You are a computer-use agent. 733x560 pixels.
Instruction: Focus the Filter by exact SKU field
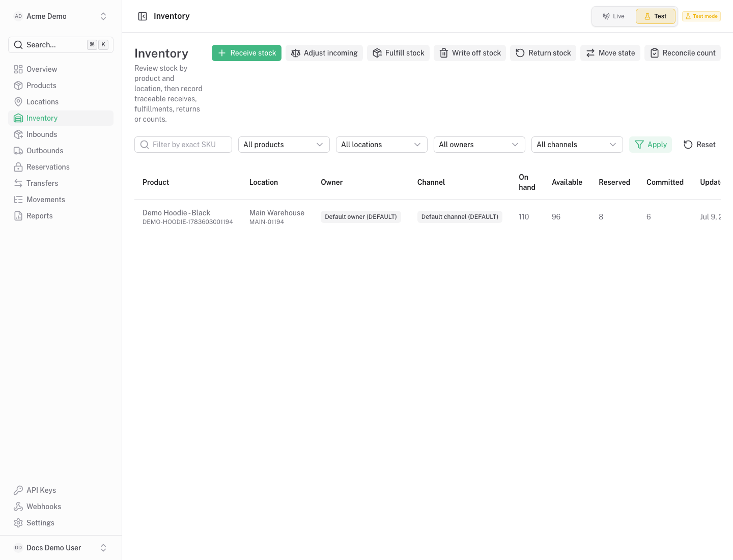pos(183,145)
